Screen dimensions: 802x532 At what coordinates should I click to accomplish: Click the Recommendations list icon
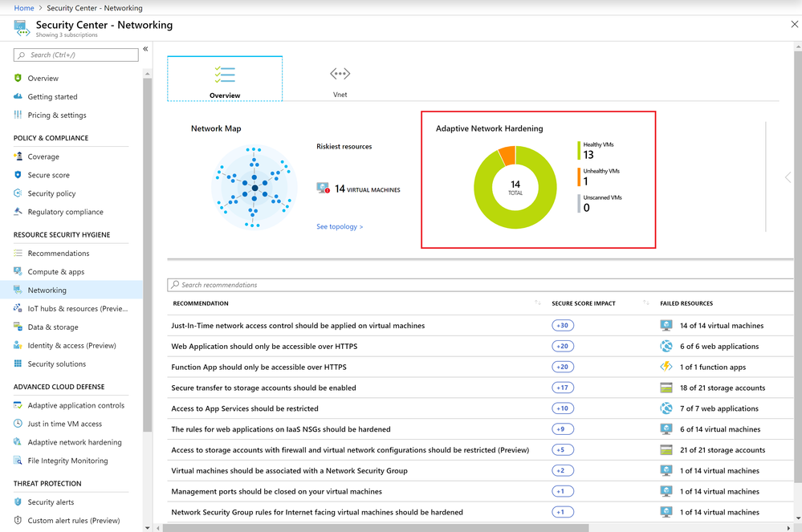(18, 253)
